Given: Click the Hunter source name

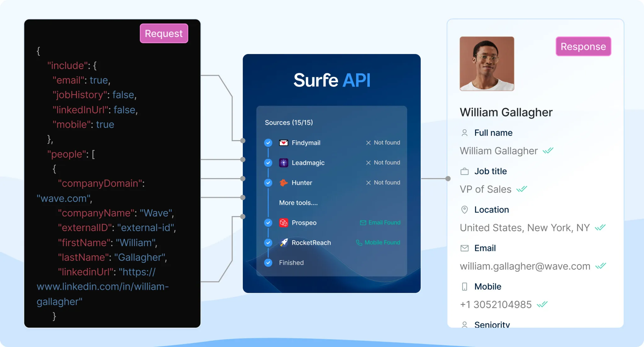Looking at the screenshot, I should click(x=302, y=183).
